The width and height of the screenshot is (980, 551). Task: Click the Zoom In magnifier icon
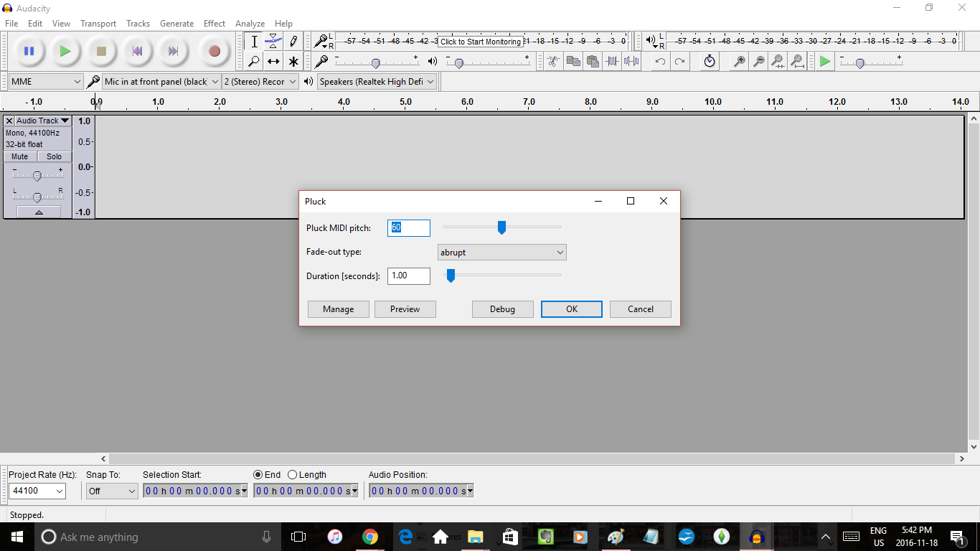(x=739, y=61)
